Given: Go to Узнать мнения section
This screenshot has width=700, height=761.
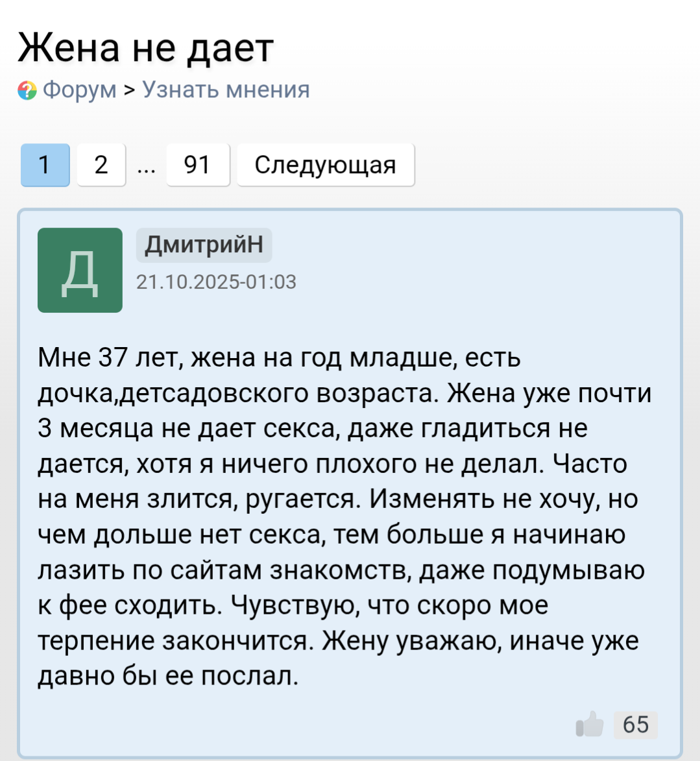Looking at the screenshot, I should (x=226, y=90).
